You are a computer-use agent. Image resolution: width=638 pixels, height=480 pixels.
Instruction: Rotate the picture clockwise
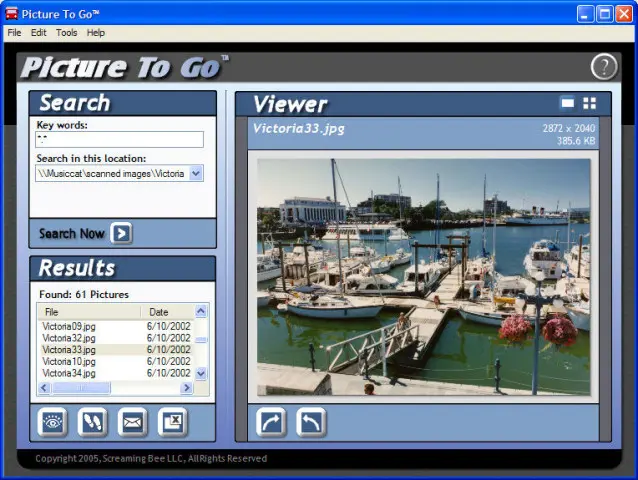click(x=271, y=422)
